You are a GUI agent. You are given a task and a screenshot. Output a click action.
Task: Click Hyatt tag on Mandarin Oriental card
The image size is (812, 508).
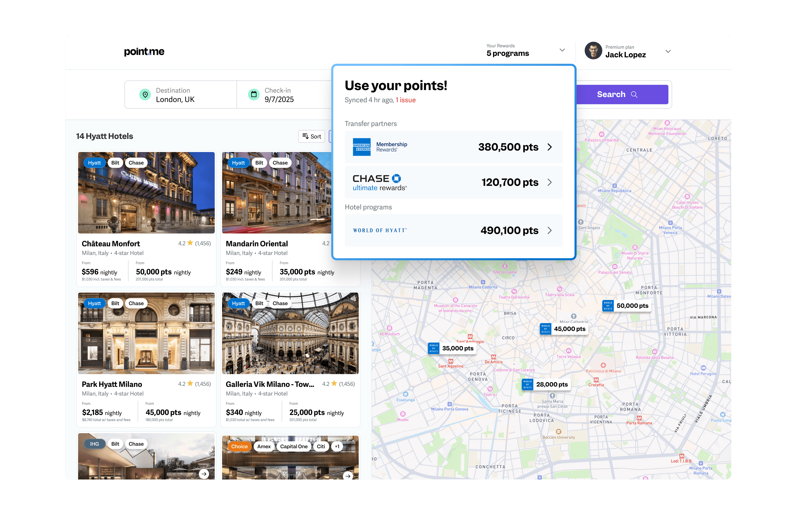(x=238, y=163)
